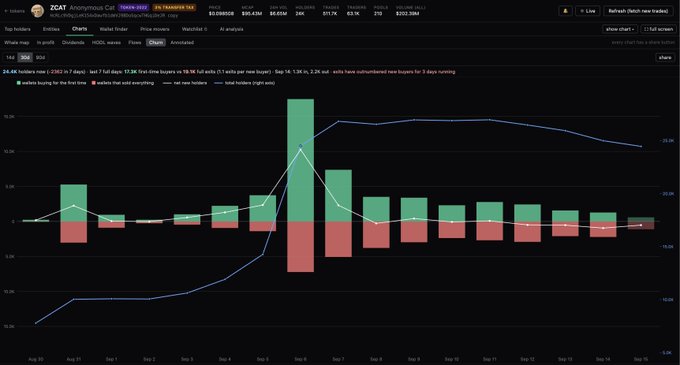Toggle 'net new holders' legend line
The image size is (680, 365).
pos(185,83)
